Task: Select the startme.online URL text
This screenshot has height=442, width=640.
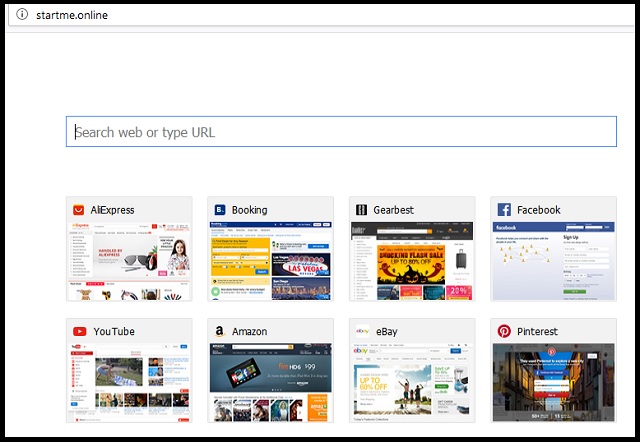Action: (72, 15)
